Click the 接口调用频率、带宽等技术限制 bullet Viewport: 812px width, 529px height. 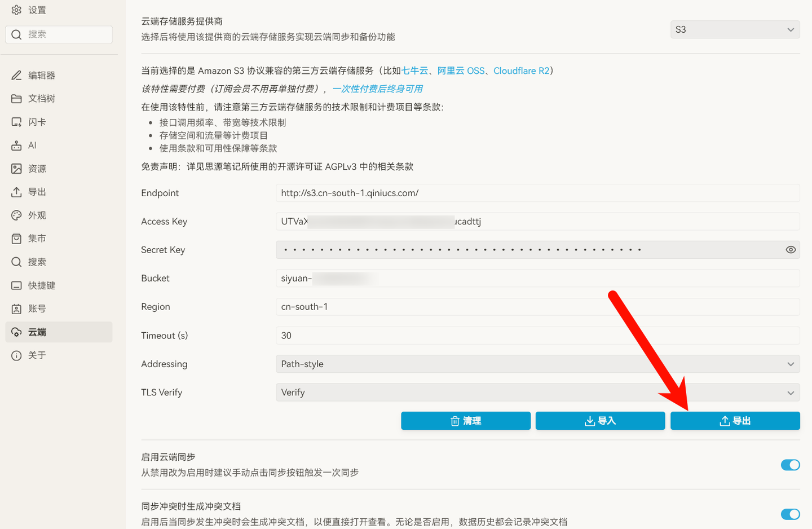tap(222, 122)
